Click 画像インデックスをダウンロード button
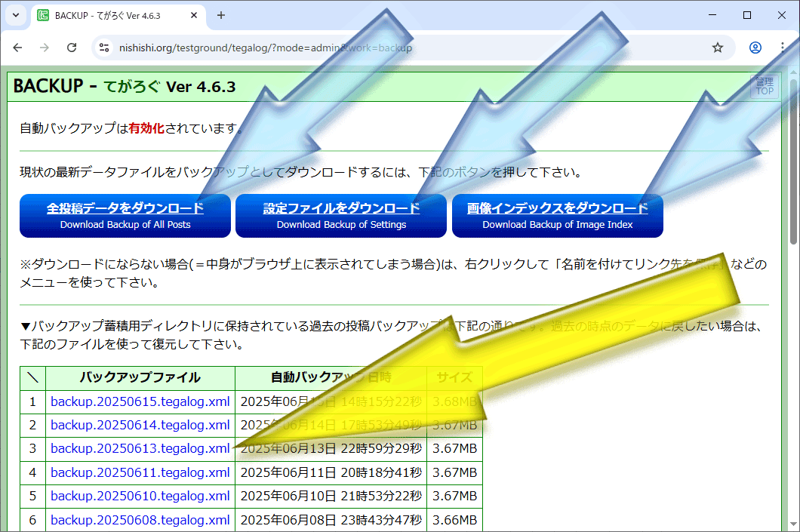Screen dimensions: 800x532 (x=557, y=215)
